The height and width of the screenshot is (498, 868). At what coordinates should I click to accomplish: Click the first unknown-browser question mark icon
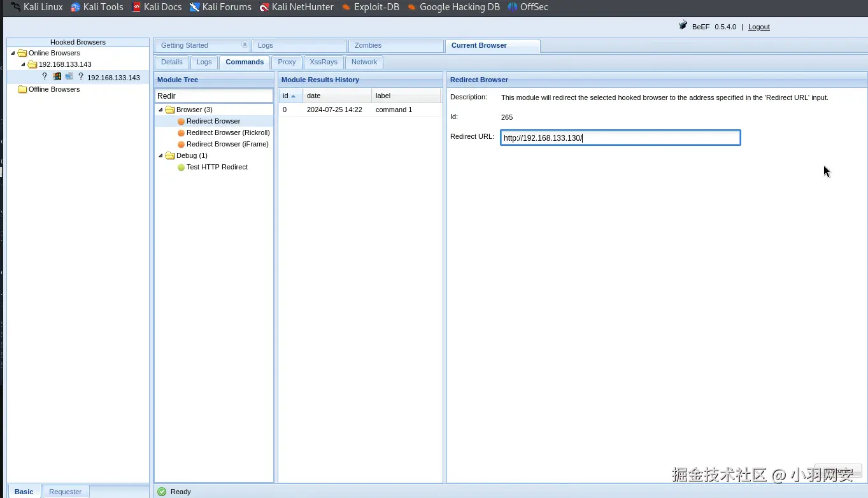coord(45,76)
